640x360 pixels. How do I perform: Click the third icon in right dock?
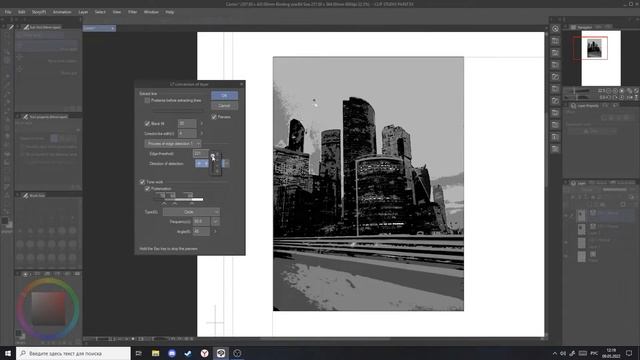tap(556, 53)
